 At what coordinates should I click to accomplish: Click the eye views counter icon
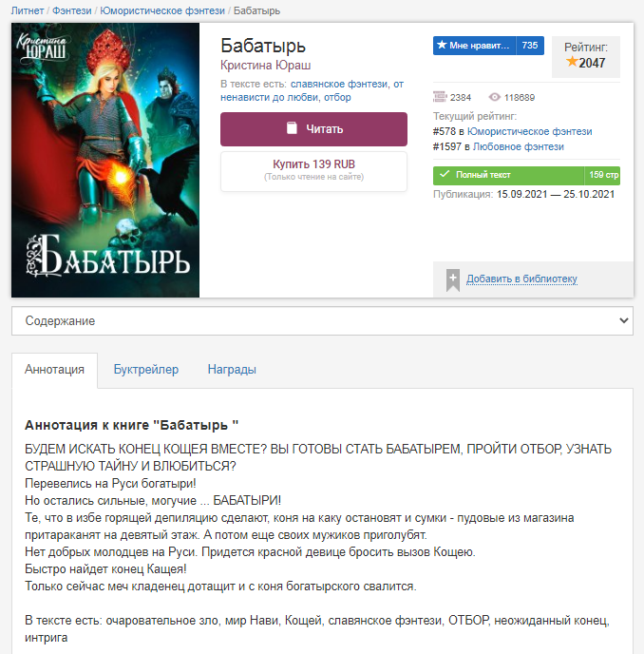494,97
